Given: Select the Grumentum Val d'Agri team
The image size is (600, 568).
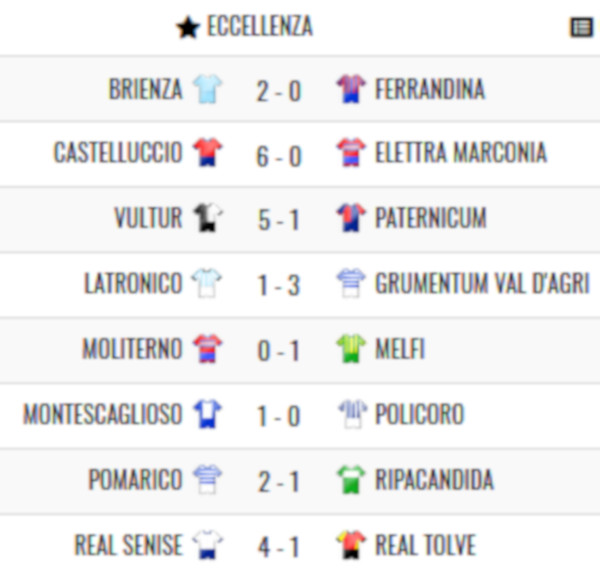Looking at the screenshot, I should click(x=482, y=283).
